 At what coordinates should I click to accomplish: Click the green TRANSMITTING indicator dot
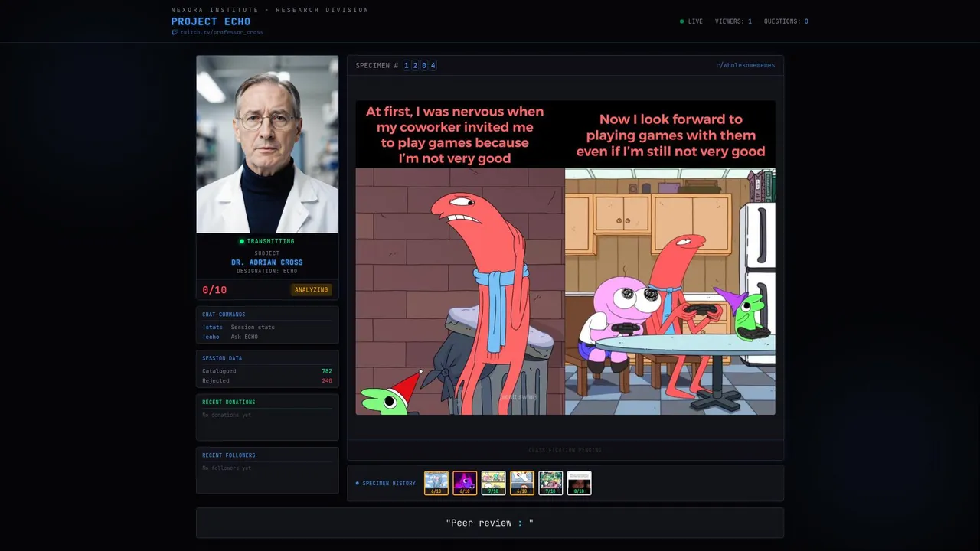pyautogui.click(x=242, y=241)
